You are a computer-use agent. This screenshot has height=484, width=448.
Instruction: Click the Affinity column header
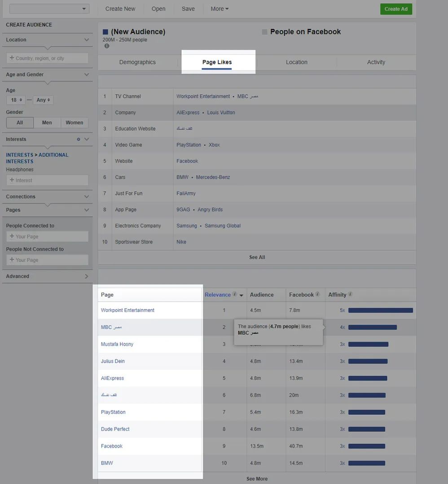coord(337,295)
